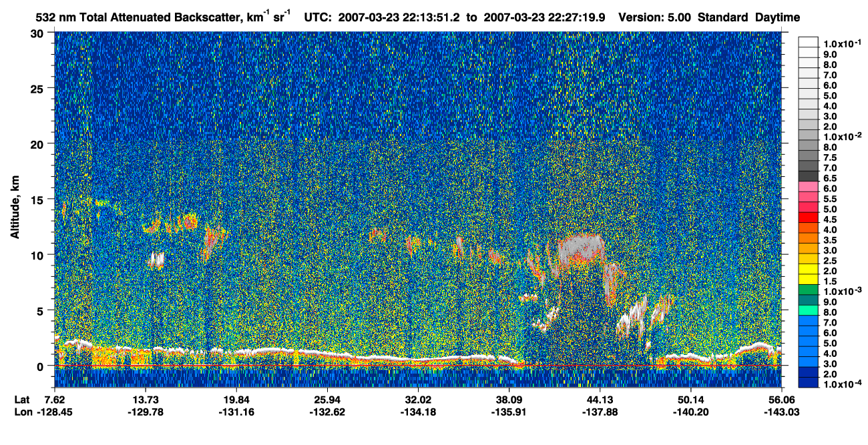Click the longitude value '-140.20'
This screenshot has width=868, height=445.
pos(690,412)
